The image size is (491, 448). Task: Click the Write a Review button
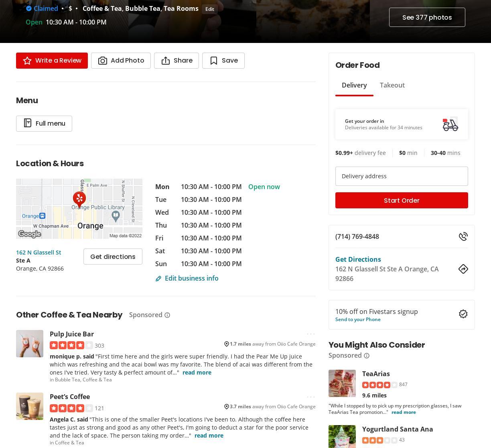coord(52,61)
